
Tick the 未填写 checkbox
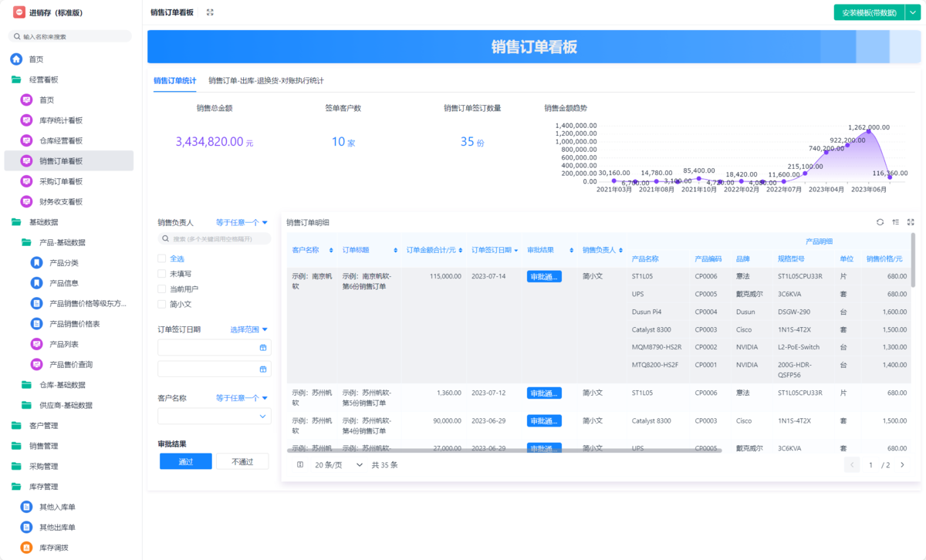[162, 274]
